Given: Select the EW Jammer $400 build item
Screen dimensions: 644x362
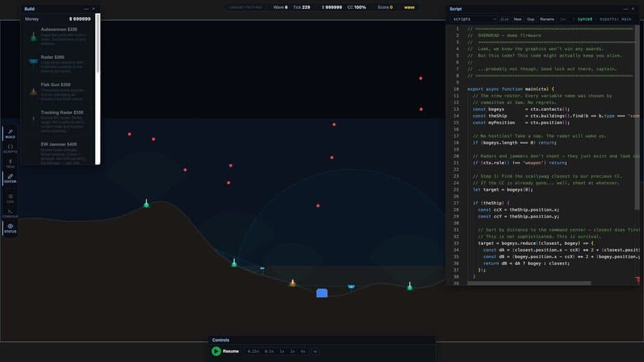Looking at the screenshot, I should (x=59, y=153).
